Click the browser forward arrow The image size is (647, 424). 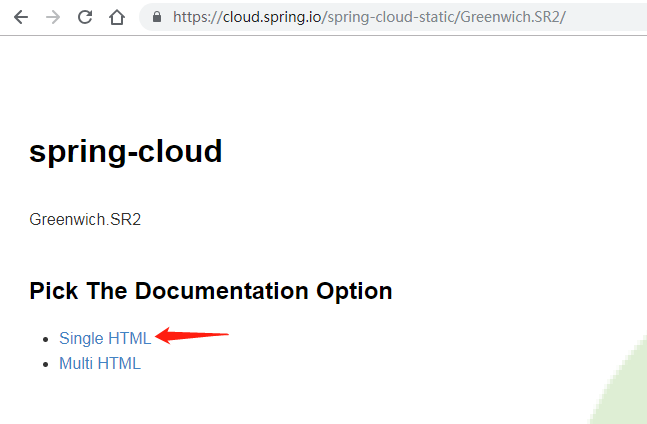pos(53,17)
